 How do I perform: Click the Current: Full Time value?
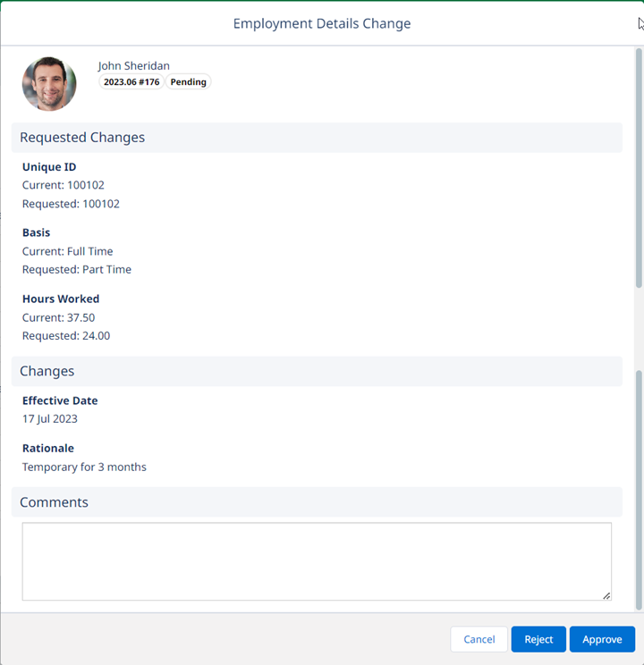[x=68, y=251]
